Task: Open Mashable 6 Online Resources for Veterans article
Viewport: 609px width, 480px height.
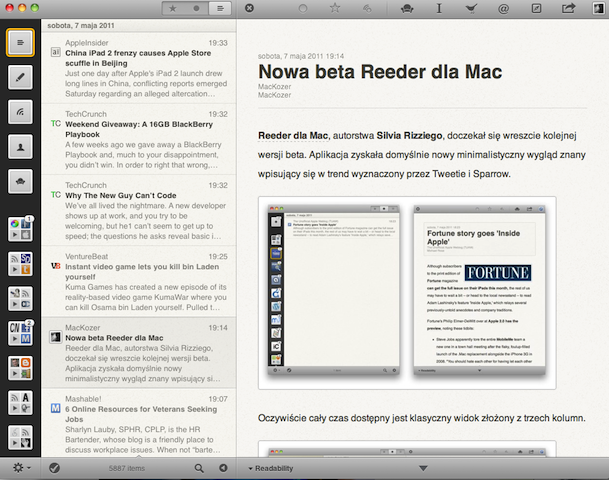Action: (x=139, y=423)
